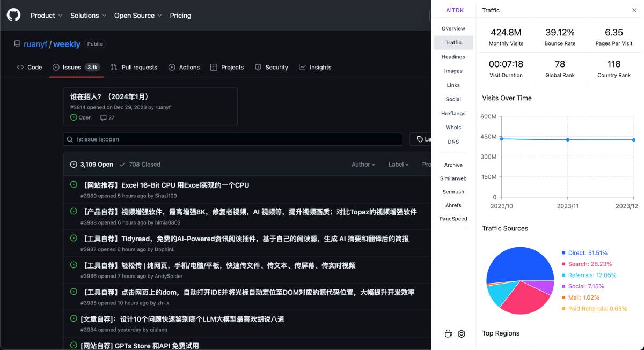This screenshot has height=350, width=644.
Task: Click the Security shield icon
Action: coord(259,67)
